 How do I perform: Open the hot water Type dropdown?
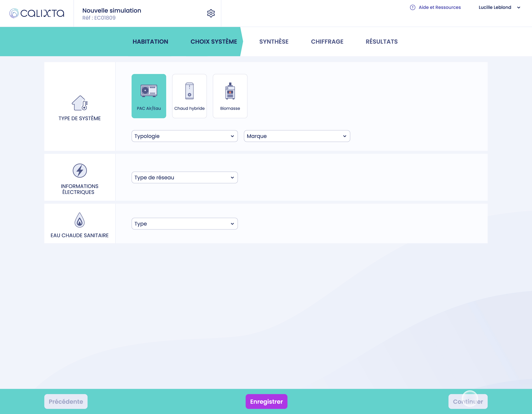click(185, 224)
